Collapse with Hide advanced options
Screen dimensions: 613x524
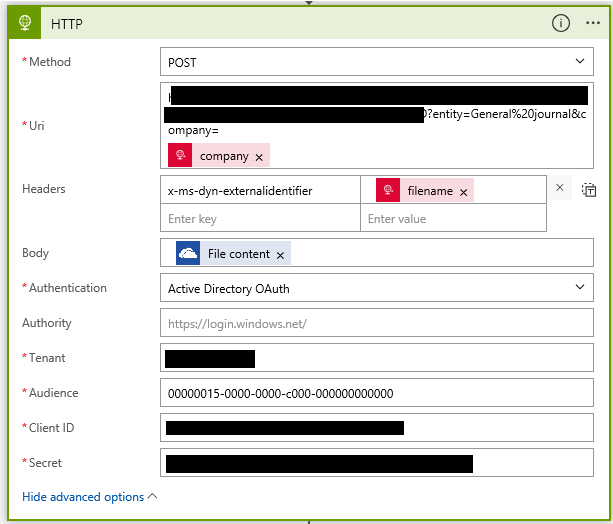click(x=89, y=497)
